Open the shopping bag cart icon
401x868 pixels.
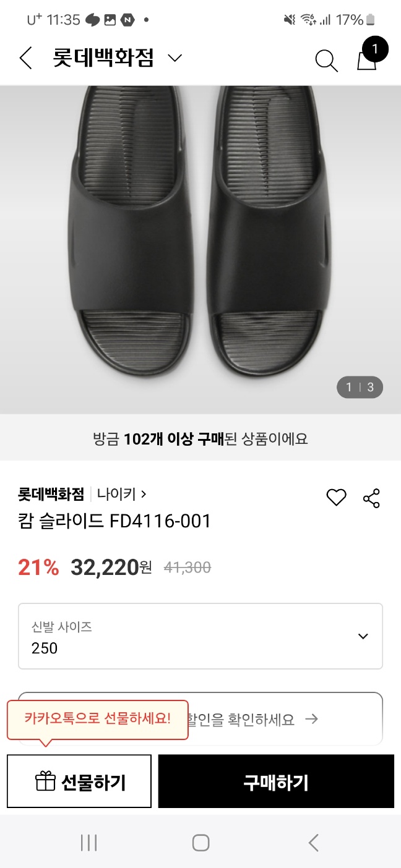pyautogui.click(x=368, y=58)
